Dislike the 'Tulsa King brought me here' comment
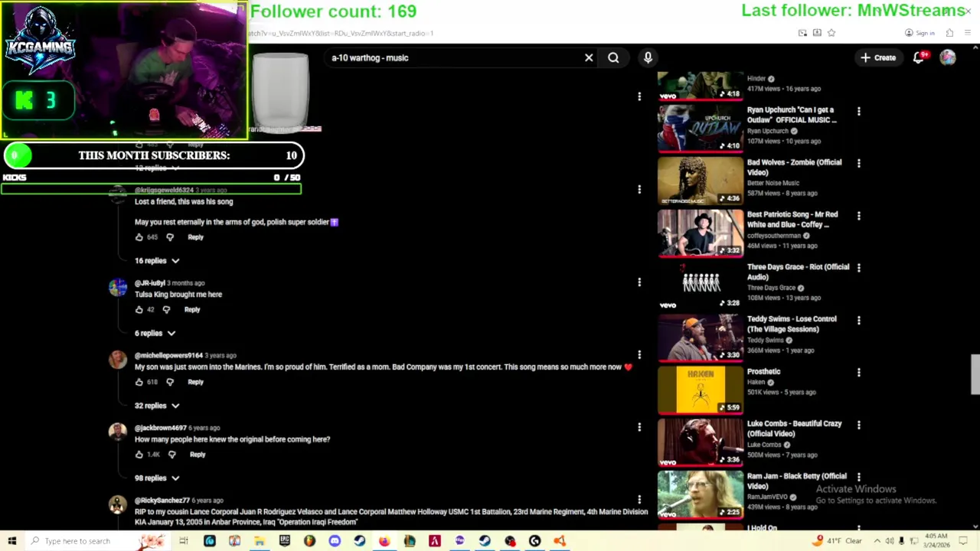The height and width of the screenshot is (551, 980). point(166,310)
